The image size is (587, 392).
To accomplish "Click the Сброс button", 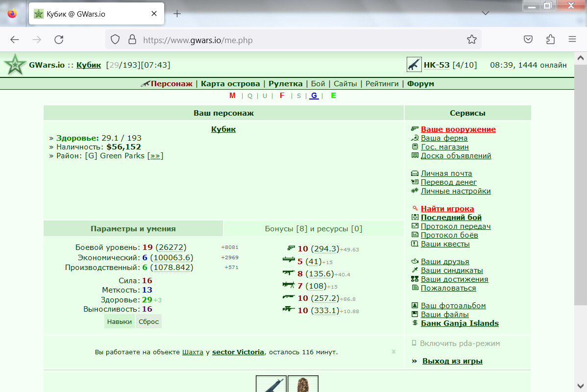I will 148,321.
